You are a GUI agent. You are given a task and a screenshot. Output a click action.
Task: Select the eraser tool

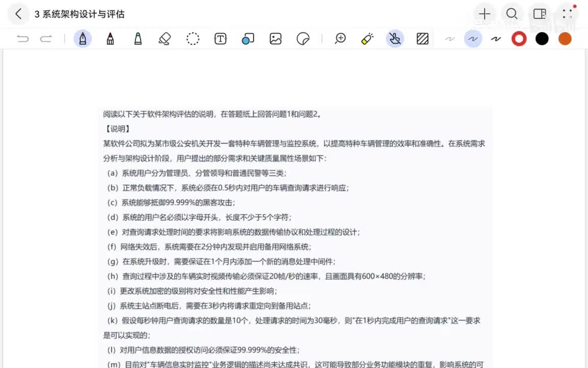pyautogui.click(x=165, y=39)
